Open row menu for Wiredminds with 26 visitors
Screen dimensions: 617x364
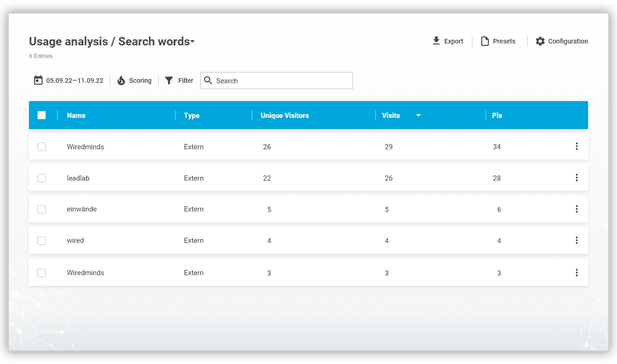(x=576, y=146)
